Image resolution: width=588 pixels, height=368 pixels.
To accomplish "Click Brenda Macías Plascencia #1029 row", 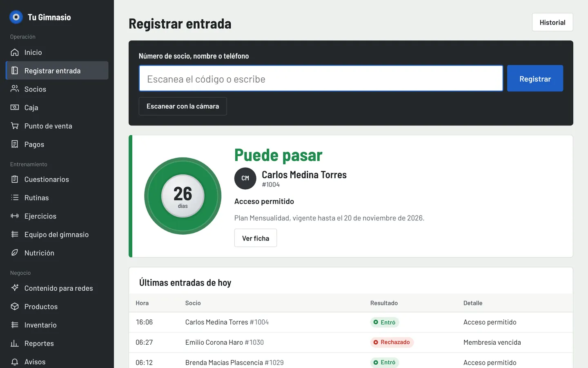I will tap(351, 361).
